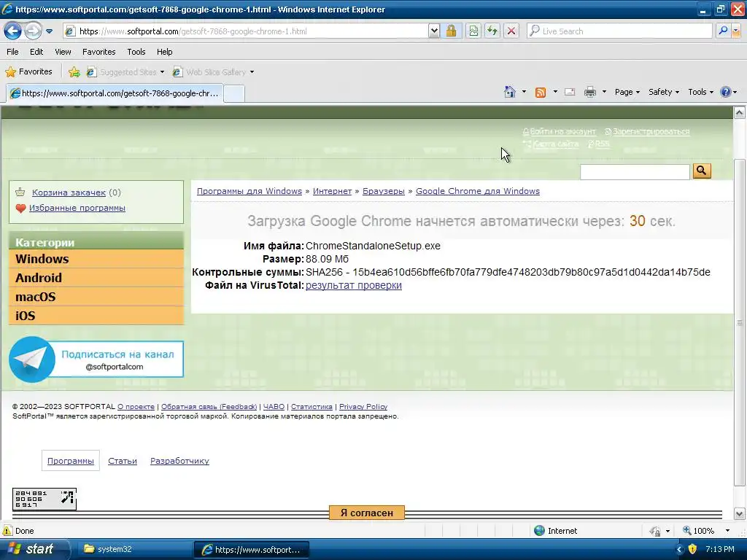The image size is (747, 560).
Task: Open Интернет breadcrumb link
Action: tap(332, 191)
